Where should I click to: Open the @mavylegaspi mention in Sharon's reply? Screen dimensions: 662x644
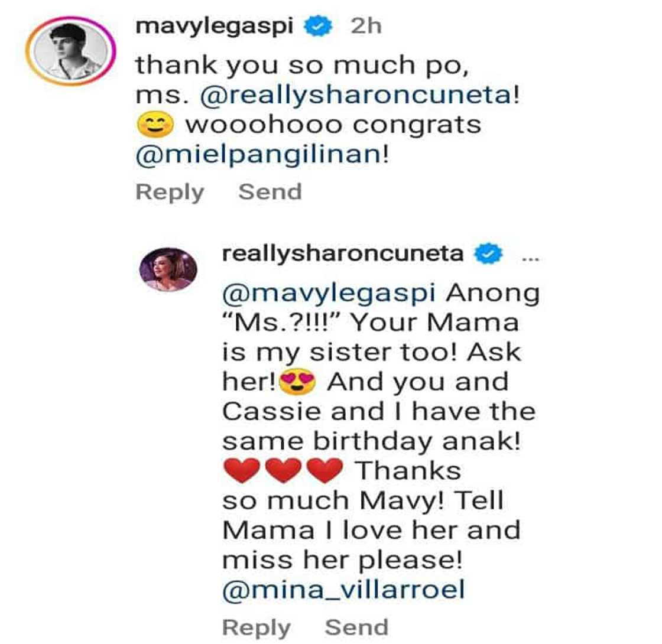coord(329,294)
